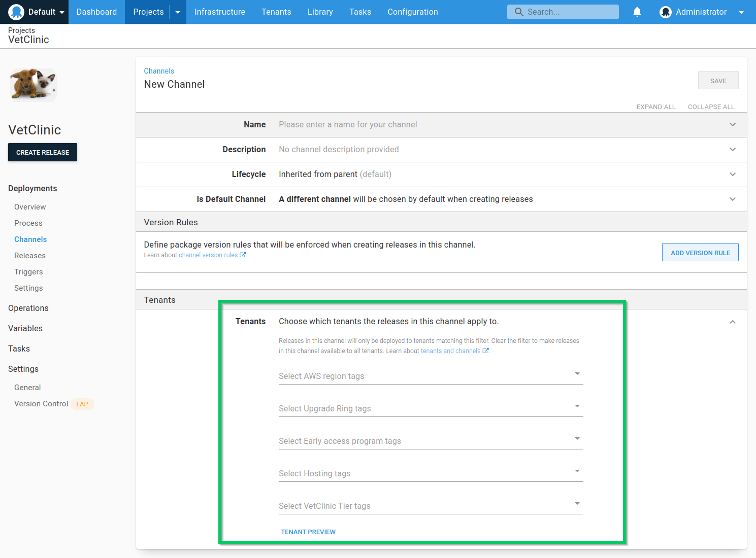Image resolution: width=756 pixels, height=558 pixels.
Task: Go to the Library menu
Action: coord(320,12)
